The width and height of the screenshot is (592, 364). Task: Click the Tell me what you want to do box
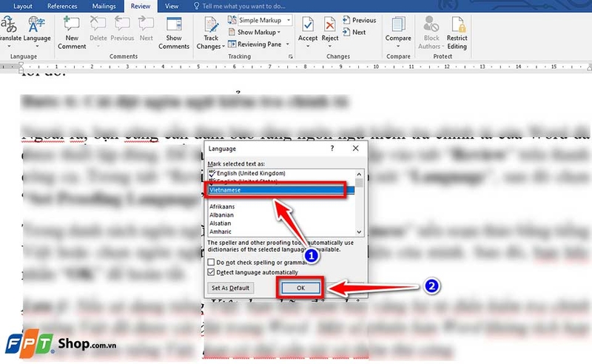[x=239, y=6]
